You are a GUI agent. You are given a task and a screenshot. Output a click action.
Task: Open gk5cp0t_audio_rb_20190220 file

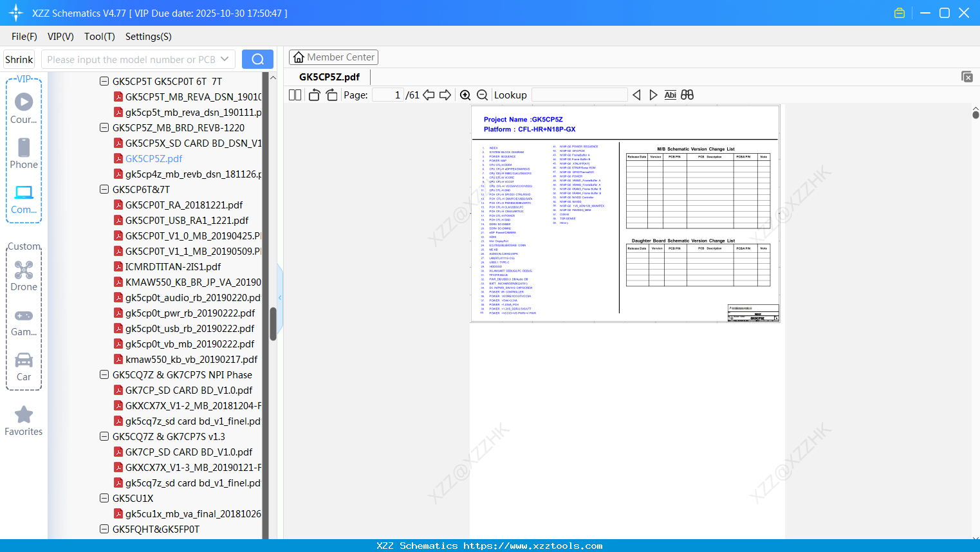coord(193,297)
